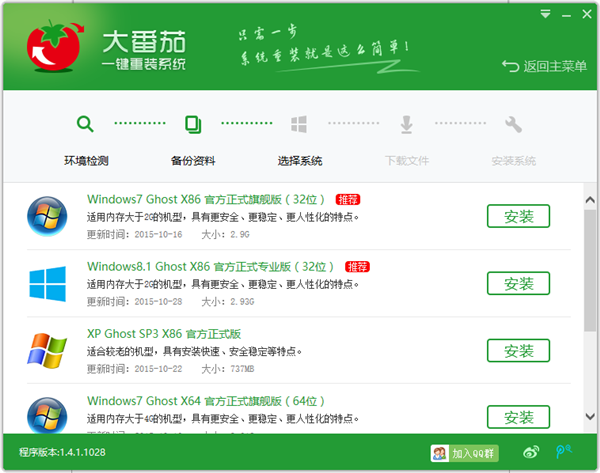Click the wrench 安装系统 step icon
This screenshot has height=473, width=600.
[513, 124]
